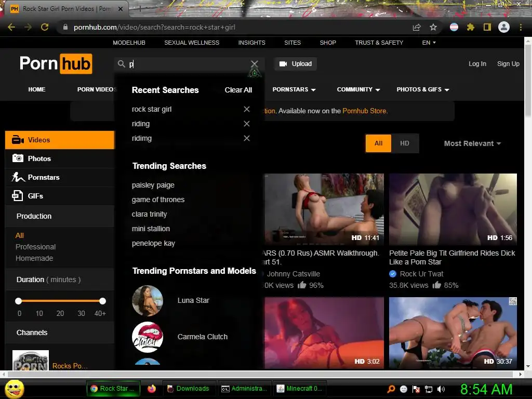The image size is (532, 399).
Task: Click the volume speaker tray icon
Action: click(x=442, y=389)
